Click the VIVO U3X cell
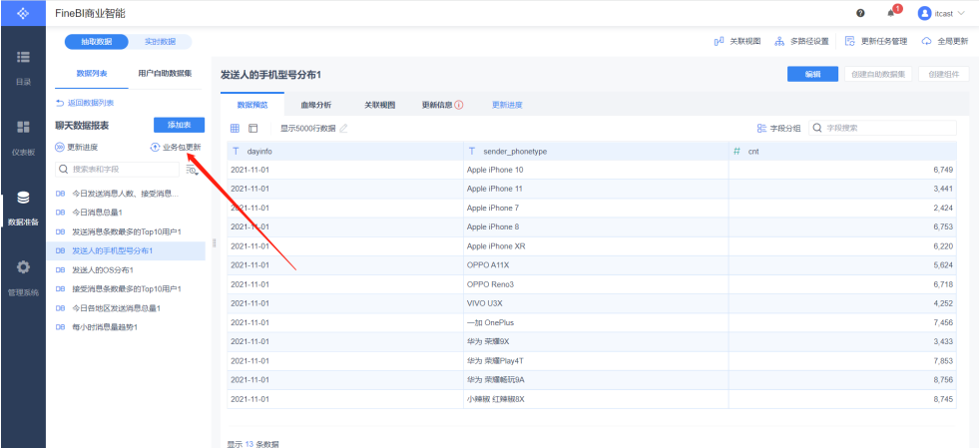Screen dimensions: 980x448 596,303
